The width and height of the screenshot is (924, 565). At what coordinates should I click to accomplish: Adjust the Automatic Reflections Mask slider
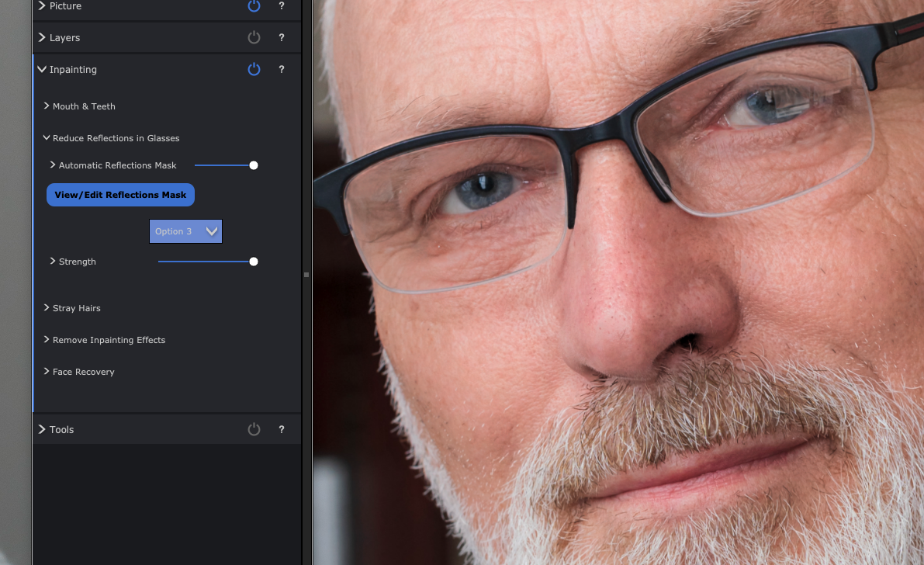(x=254, y=165)
